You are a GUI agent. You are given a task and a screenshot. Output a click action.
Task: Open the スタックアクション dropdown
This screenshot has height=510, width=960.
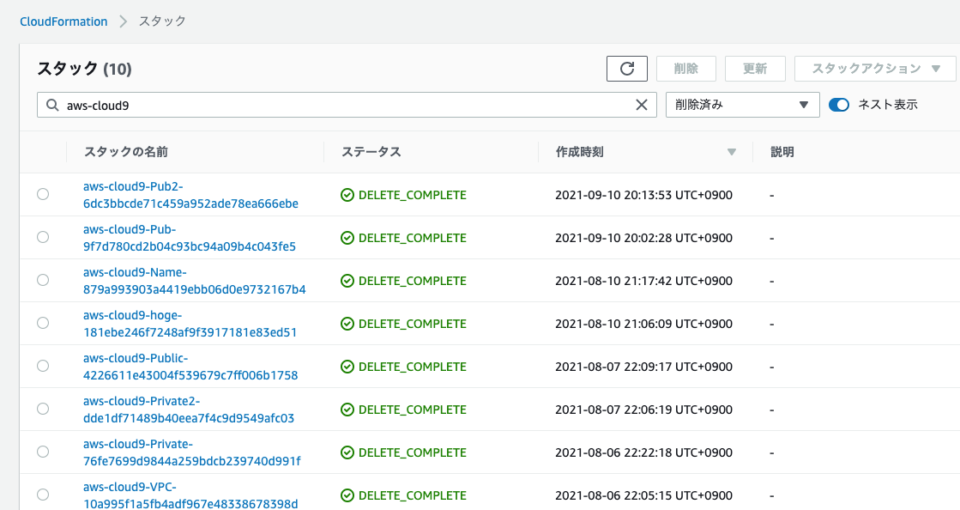click(875, 69)
